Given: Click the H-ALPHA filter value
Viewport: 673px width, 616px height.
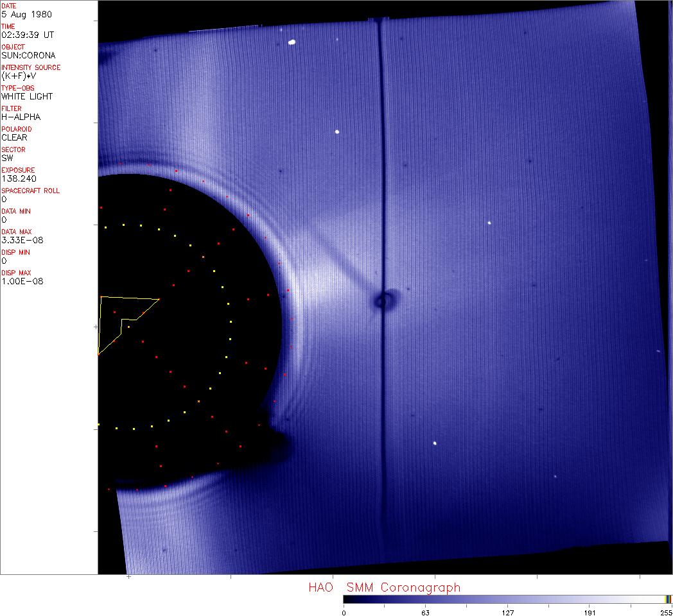Looking at the screenshot, I should tap(21, 117).
